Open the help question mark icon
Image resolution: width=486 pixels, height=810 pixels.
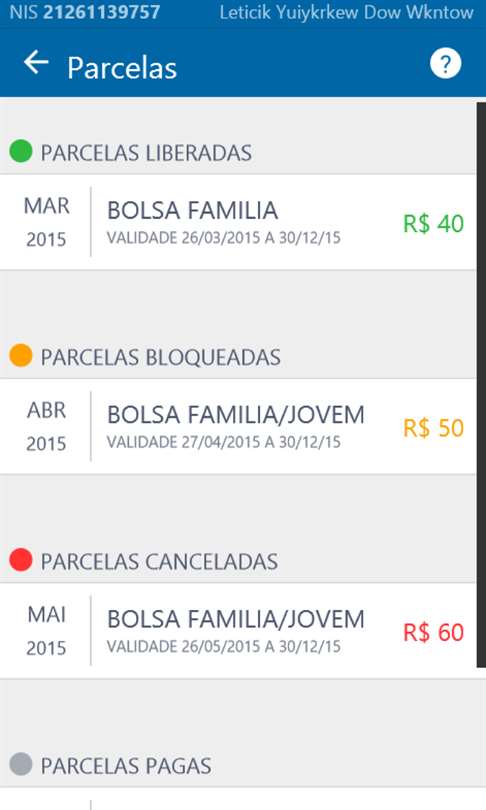445,64
